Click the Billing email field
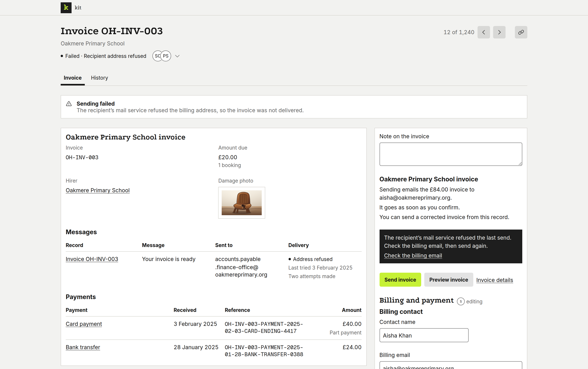This screenshot has height=369, width=588. pos(451,365)
